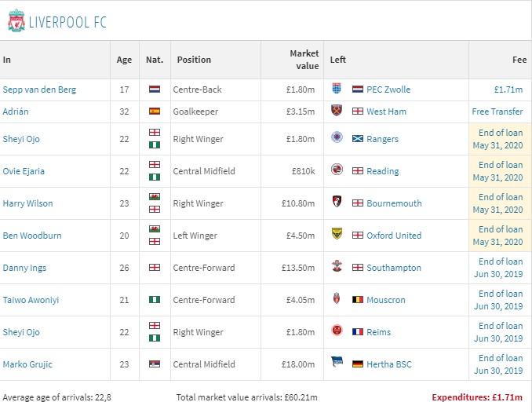Click the PEC Zwolle club crest
This screenshot has width=532, height=413.
click(337, 90)
